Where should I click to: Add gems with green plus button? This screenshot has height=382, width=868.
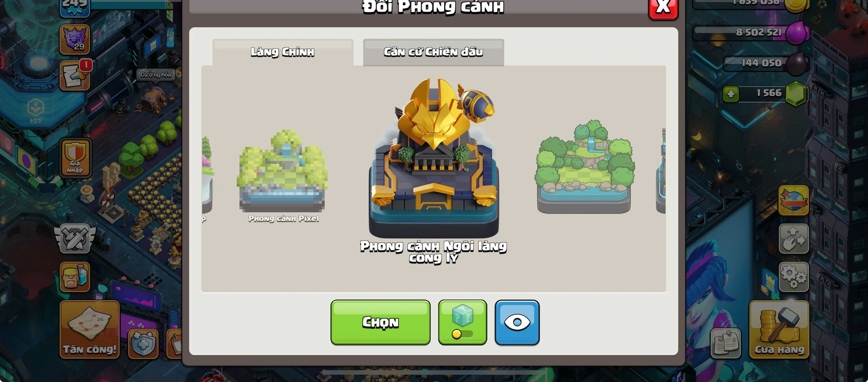[731, 93]
